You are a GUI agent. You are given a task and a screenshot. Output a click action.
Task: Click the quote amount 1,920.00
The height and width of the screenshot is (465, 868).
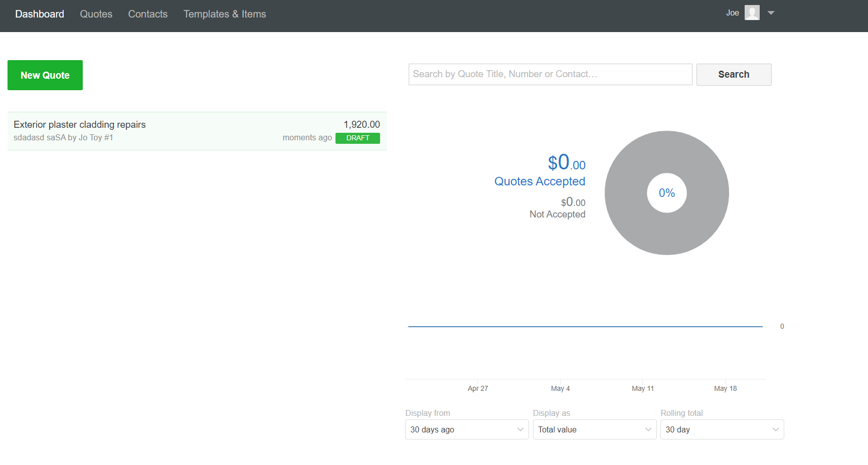click(362, 124)
